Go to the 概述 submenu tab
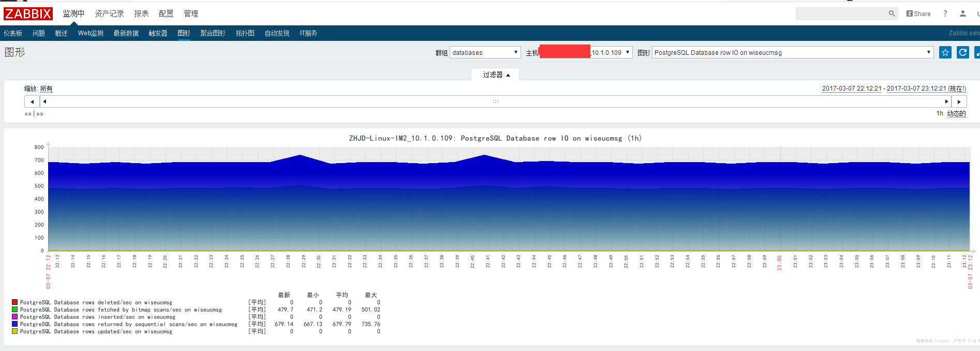 62,33
